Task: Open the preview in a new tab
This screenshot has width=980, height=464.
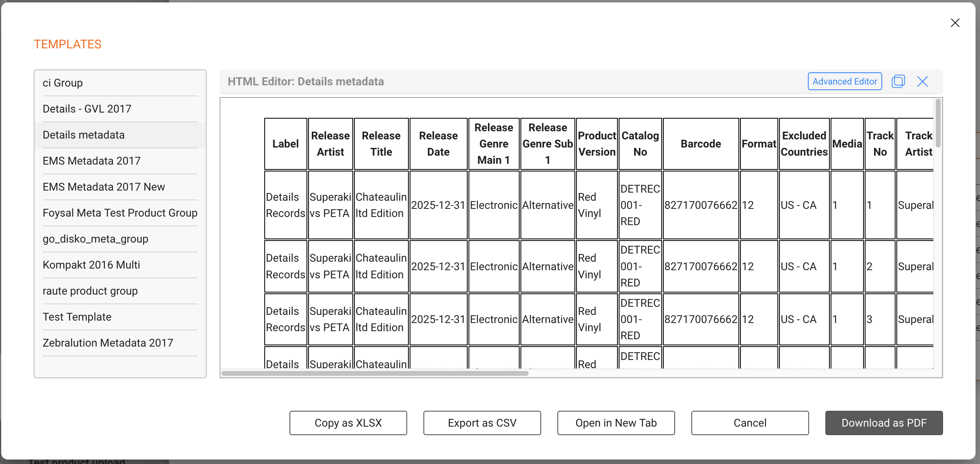Action: pyautogui.click(x=616, y=423)
